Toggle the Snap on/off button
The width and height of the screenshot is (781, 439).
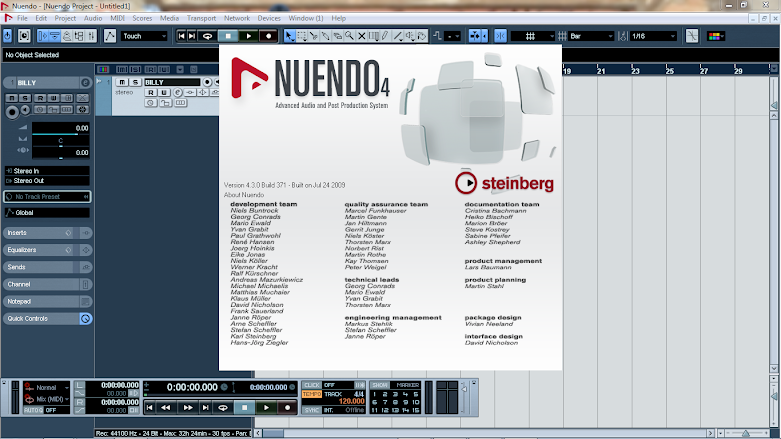501,36
